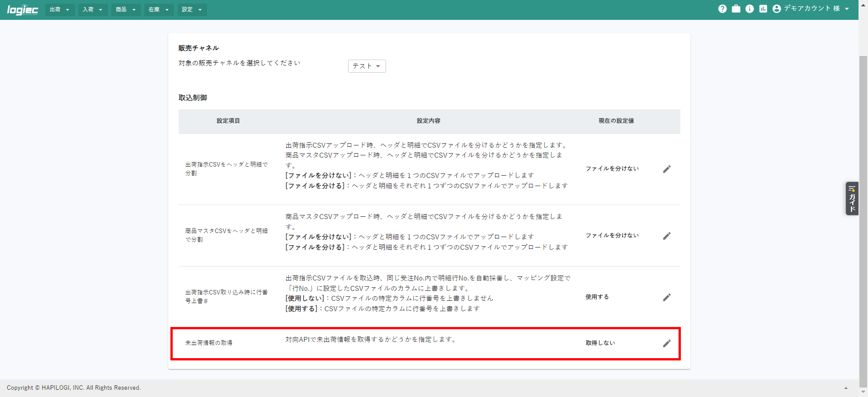Click the briefcase icon in header
Image resolution: width=868 pixels, height=397 pixels.
[736, 9]
